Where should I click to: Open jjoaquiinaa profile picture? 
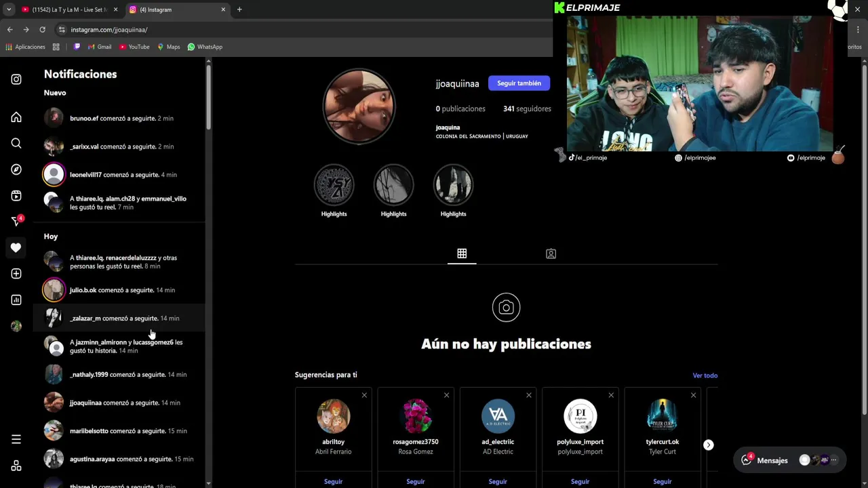[359, 106]
